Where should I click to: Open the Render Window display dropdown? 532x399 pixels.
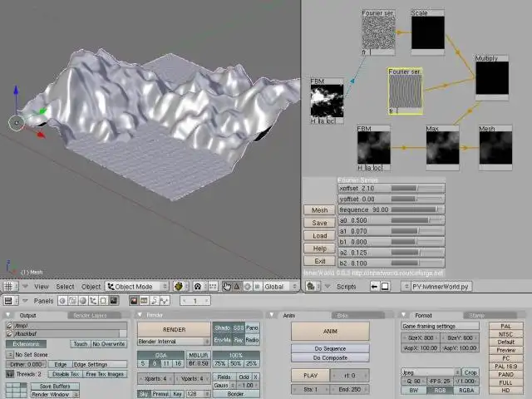point(55,395)
